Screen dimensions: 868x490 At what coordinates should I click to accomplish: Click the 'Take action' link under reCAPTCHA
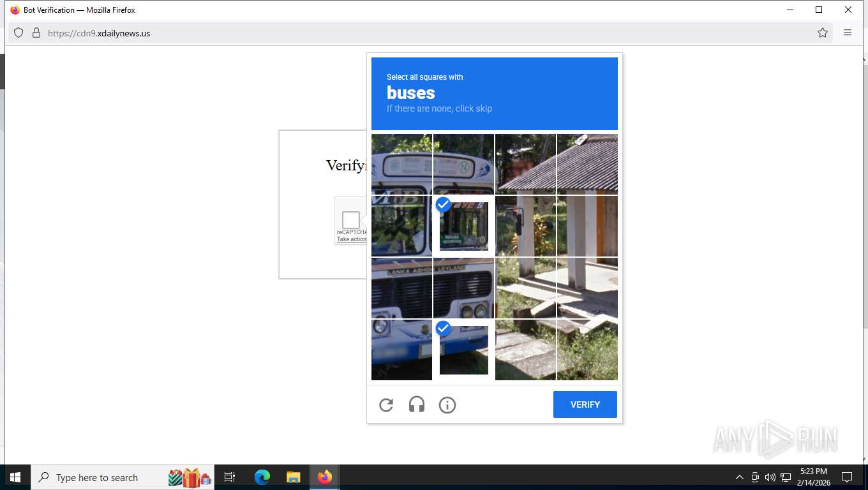click(352, 239)
